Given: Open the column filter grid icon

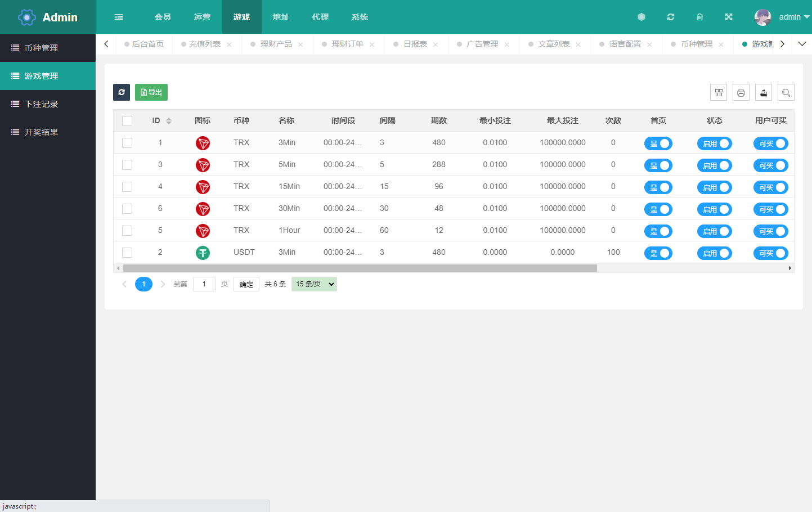Looking at the screenshot, I should pyautogui.click(x=719, y=92).
